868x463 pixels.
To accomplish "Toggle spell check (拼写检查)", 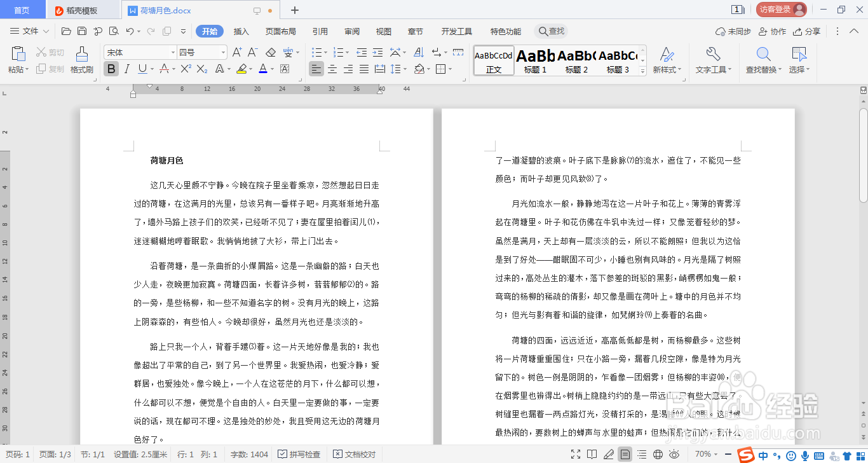I will (299, 455).
